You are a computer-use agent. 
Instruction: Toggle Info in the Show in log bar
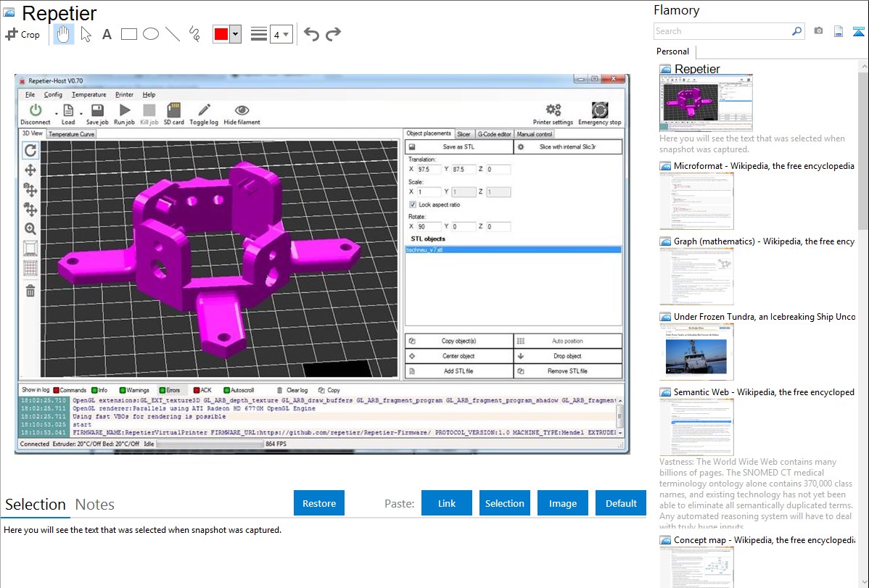coord(99,390)
